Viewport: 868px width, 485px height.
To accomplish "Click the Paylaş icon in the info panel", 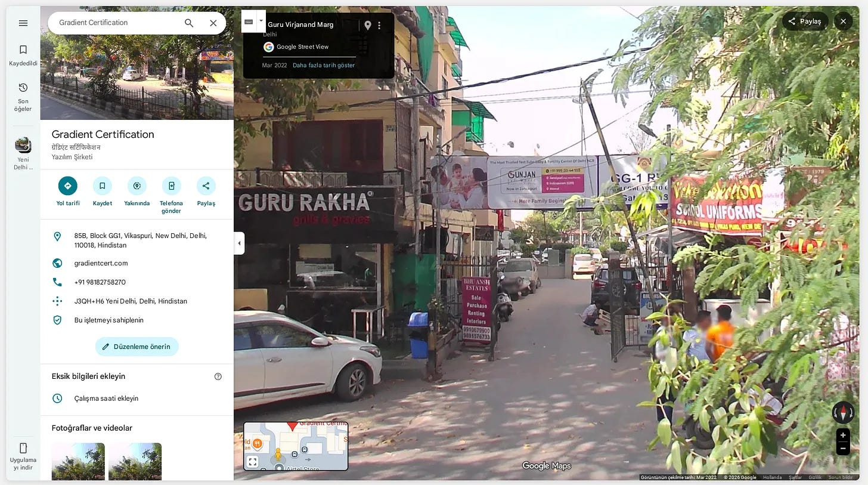I will [206, 186].
